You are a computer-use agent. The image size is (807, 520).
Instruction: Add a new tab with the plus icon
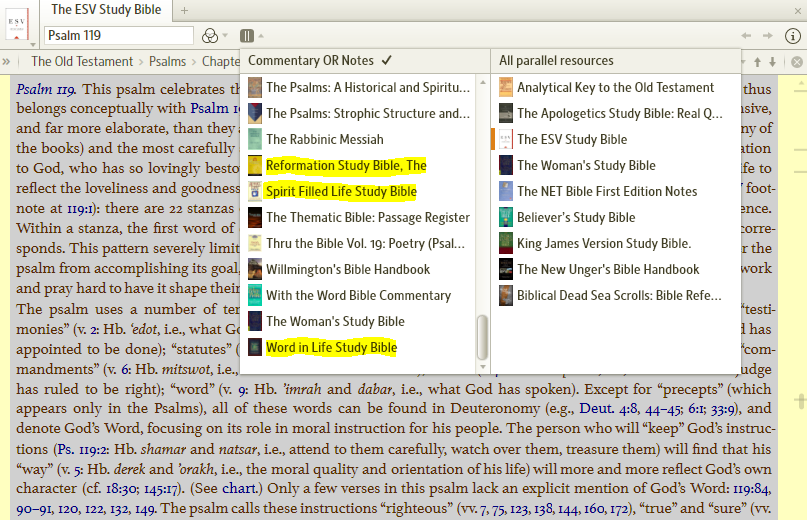point(184,10)
